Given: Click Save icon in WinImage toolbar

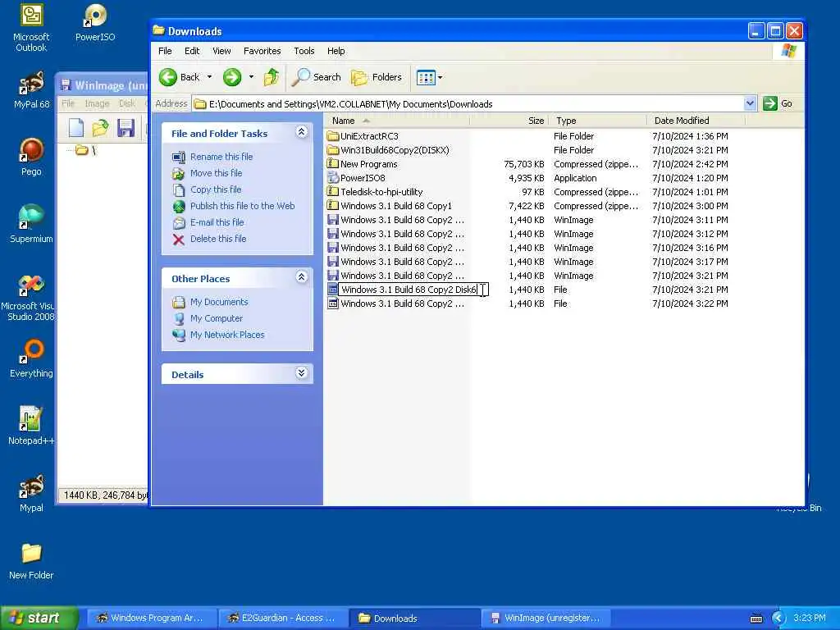Looking at the screenshot, I should [x=126, y=128].
